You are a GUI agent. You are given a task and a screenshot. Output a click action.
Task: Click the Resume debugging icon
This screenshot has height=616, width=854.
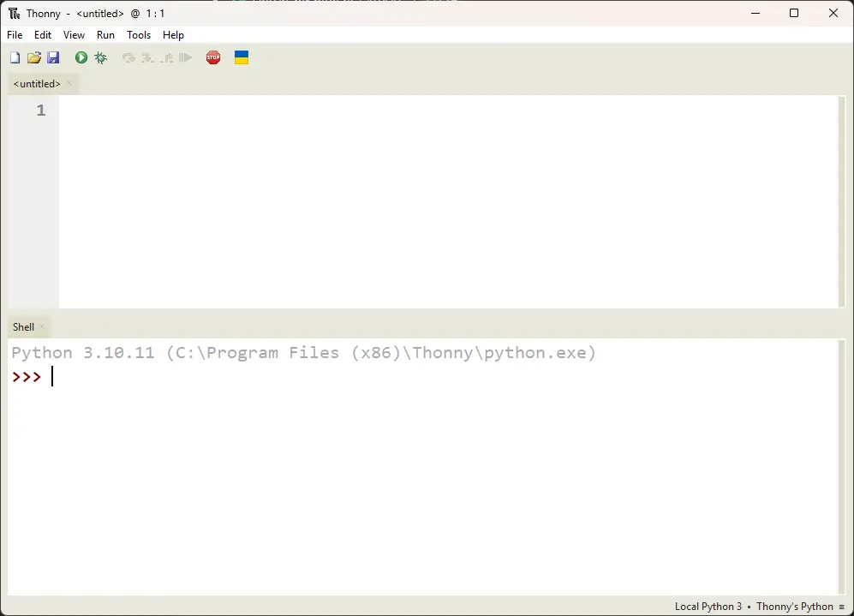point(186,58)
